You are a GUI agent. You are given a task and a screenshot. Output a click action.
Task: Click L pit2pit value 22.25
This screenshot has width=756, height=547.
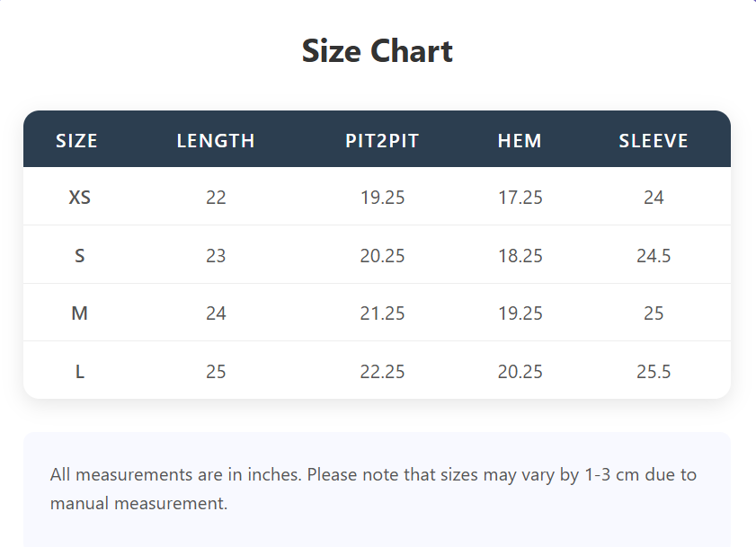point(383,371)
